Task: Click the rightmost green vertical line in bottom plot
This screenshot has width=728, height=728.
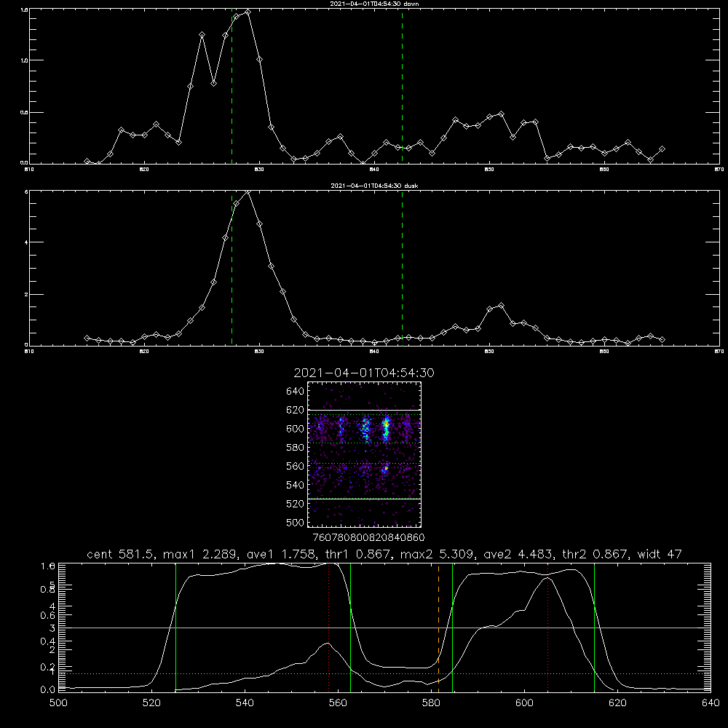Action: 594,628
